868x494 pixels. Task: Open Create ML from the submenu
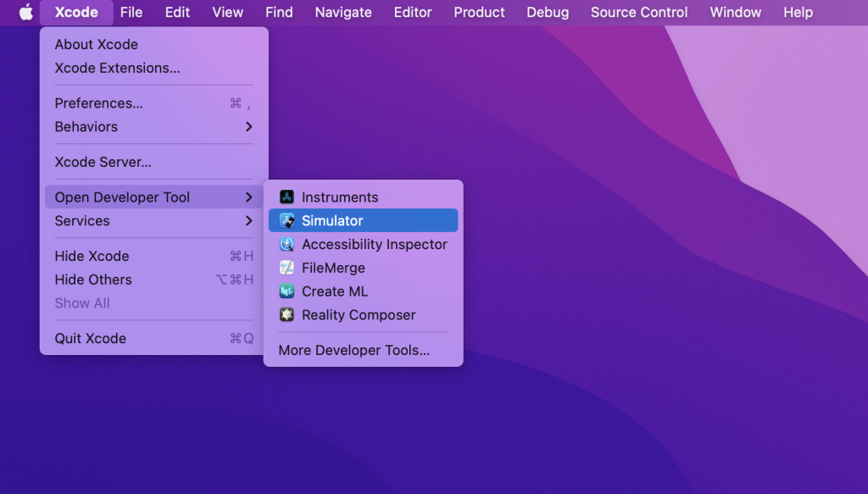coord(363,291)
